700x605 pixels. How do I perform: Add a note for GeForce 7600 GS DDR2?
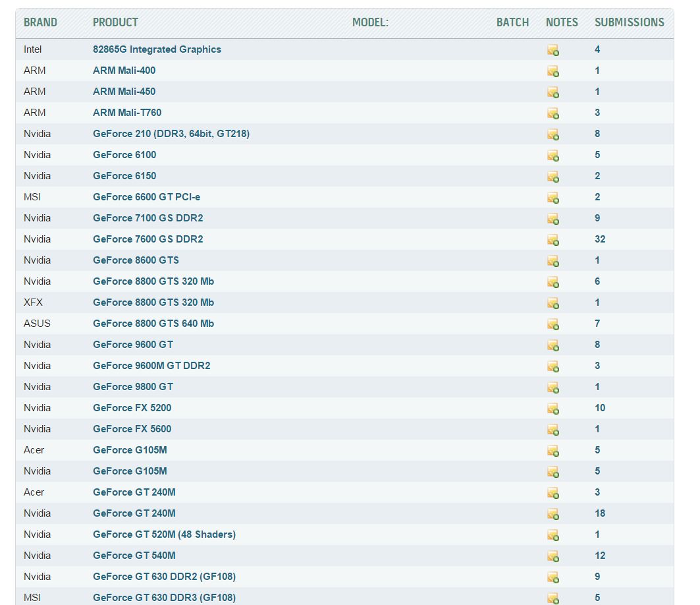coord(553,240)
